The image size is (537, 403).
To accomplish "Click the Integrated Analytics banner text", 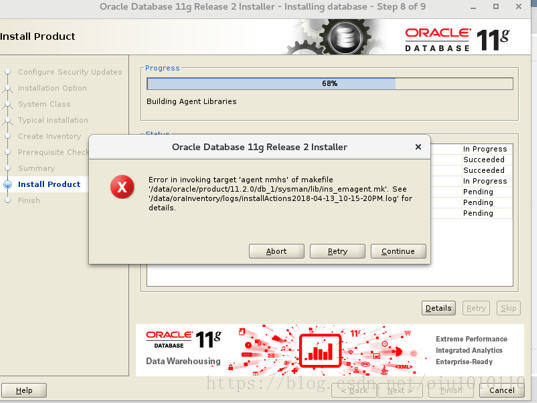I will tap(469, 350).
